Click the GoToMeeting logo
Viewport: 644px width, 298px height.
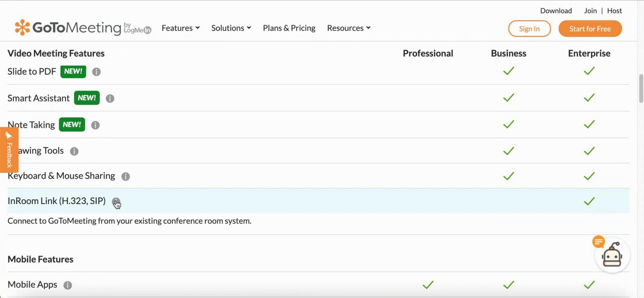coord(83,28)
